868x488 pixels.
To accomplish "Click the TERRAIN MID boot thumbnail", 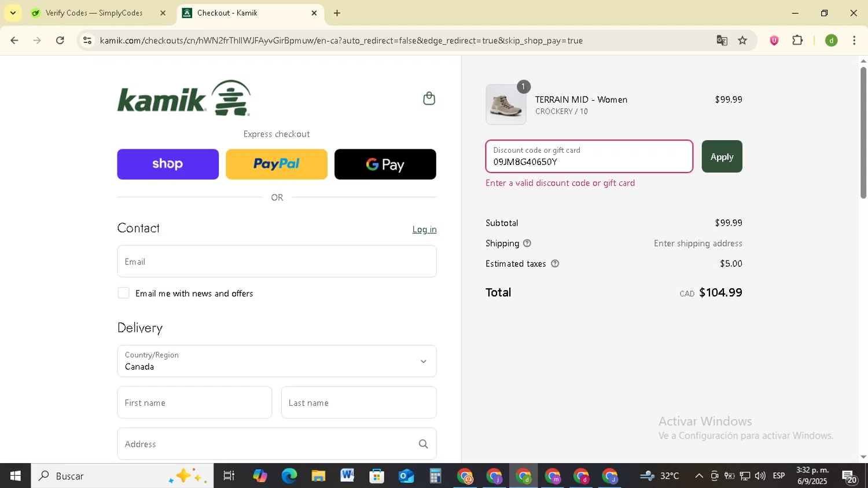I will [x=506, y=105].
